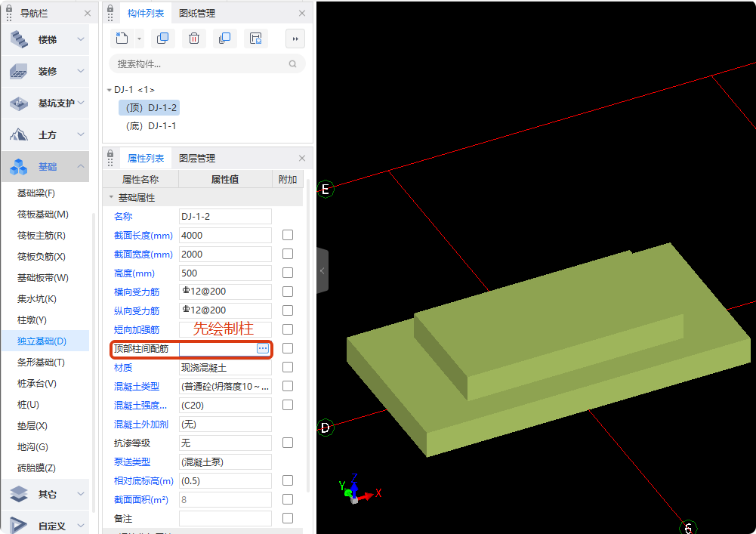The image size is (756, 534).
Task: Click the 基坑支护 pit support icon
Action: pyautogui.click(x=19, y=103)
